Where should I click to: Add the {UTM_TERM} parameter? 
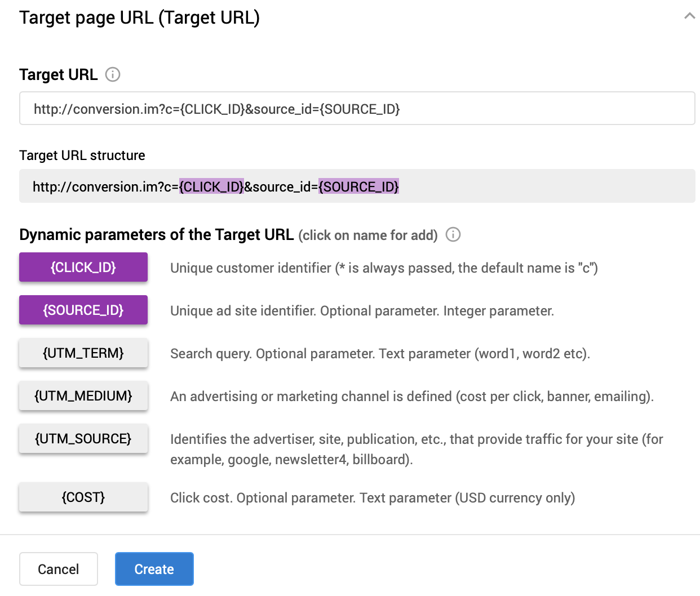pos(83,353)
